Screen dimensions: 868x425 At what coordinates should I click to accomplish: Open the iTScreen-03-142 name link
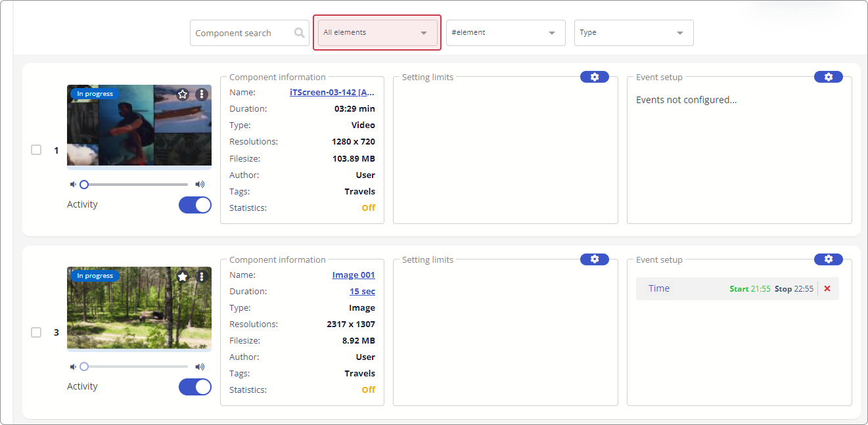click(332, 93)
